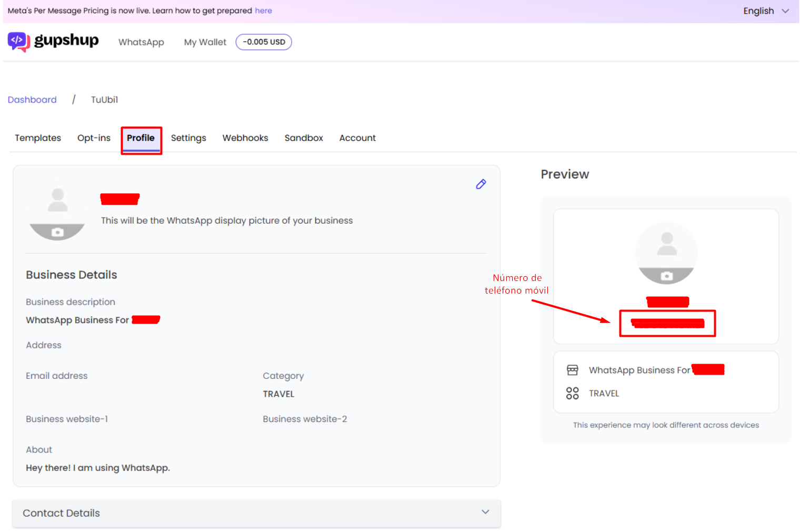Switch to the Templates tab
Image resolution: width=800 pixels, height=532 pixels.
(38, 138)
